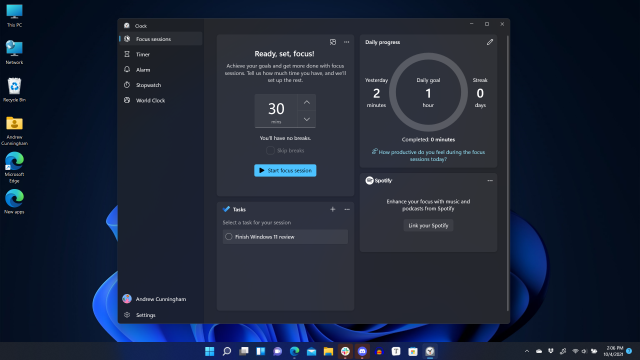
Task: Select the Recycle Bin desktop icon
Action: (14, 90)
